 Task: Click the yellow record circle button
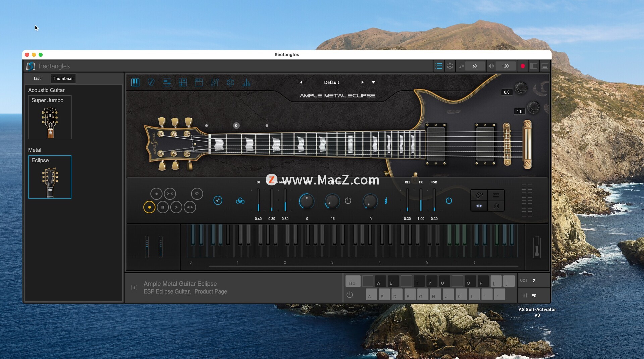coord(149,207)
